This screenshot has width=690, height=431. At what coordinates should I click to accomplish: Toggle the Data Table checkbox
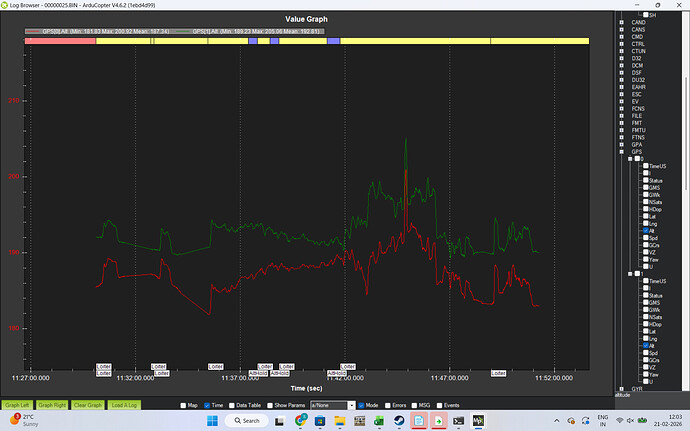[230, 405]
